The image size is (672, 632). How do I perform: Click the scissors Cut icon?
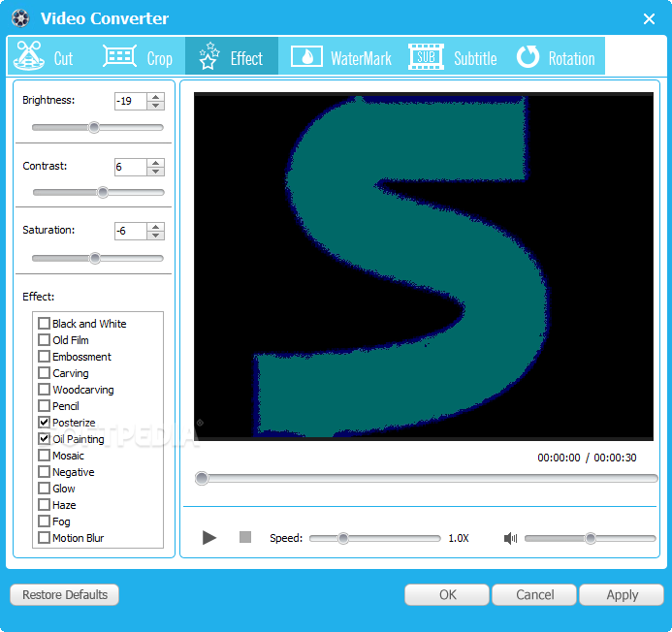coord(29,55)
